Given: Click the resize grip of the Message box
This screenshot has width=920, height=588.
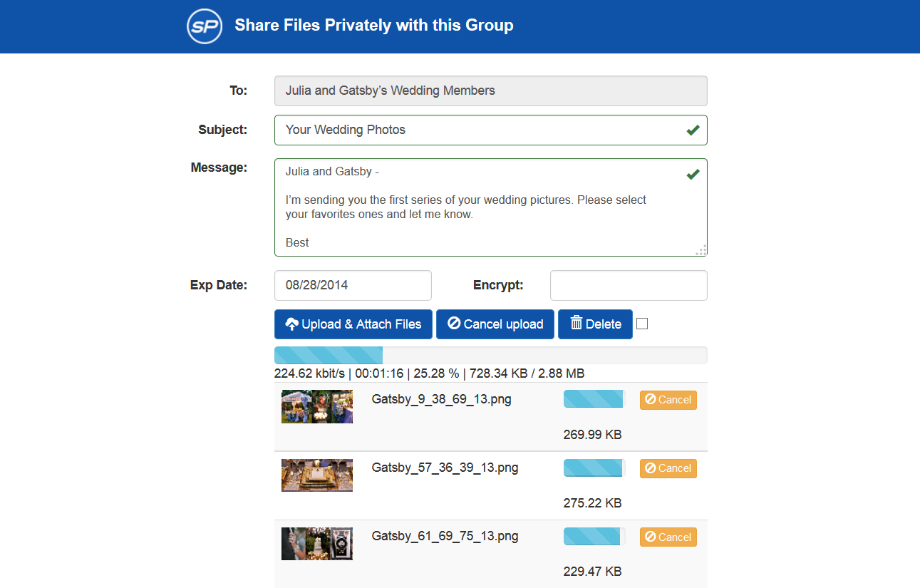Looking at the screenshot, I should (x=701, y=250).
